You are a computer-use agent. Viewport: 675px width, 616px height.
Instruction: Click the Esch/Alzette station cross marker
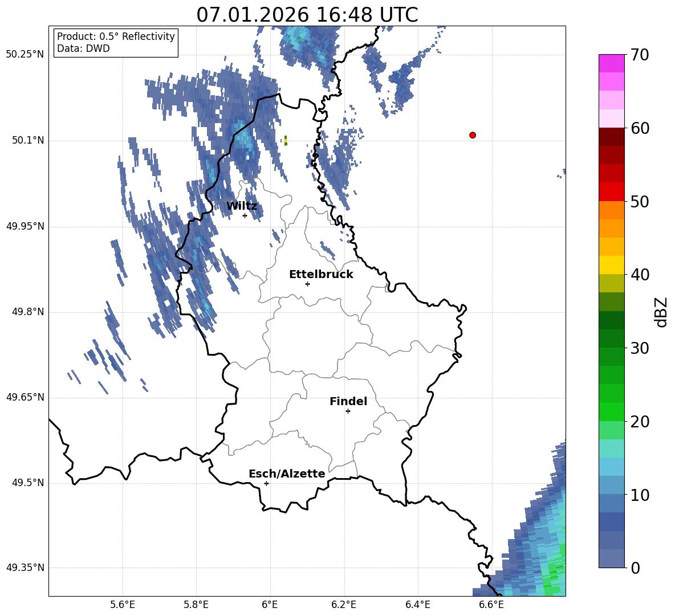click(x=266, y=483)
